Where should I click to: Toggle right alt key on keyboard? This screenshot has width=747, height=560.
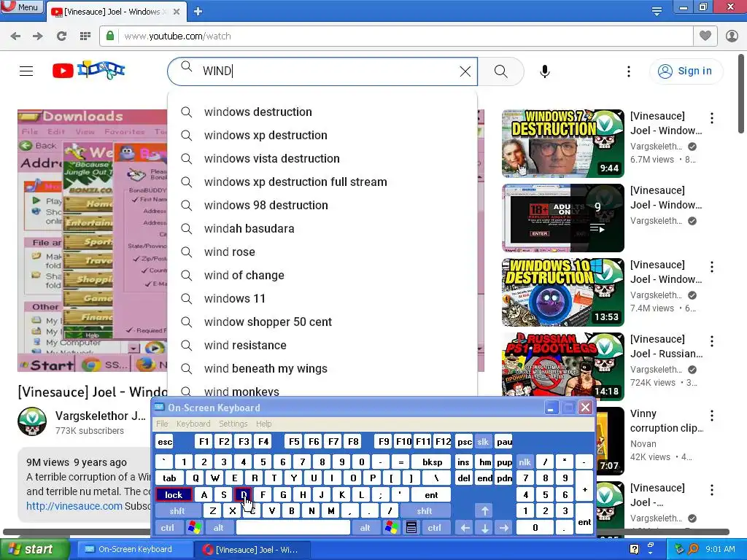pyautogui.click(x=365, y=528)
